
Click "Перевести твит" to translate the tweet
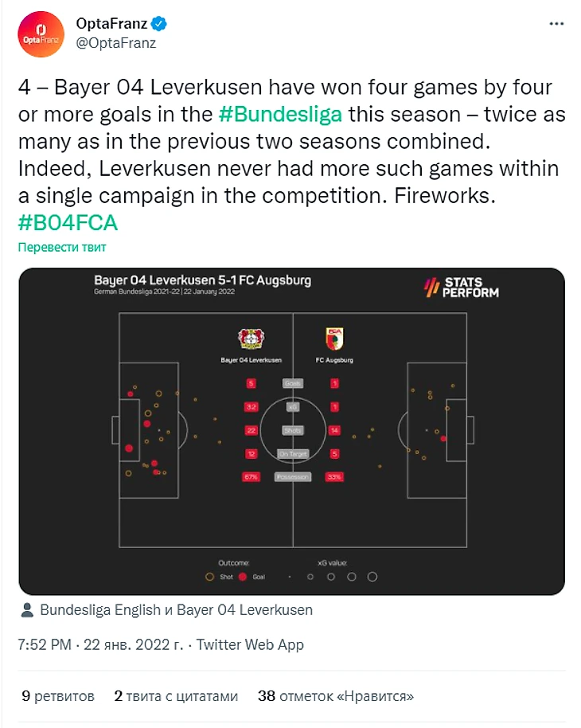tap(62, 247)
